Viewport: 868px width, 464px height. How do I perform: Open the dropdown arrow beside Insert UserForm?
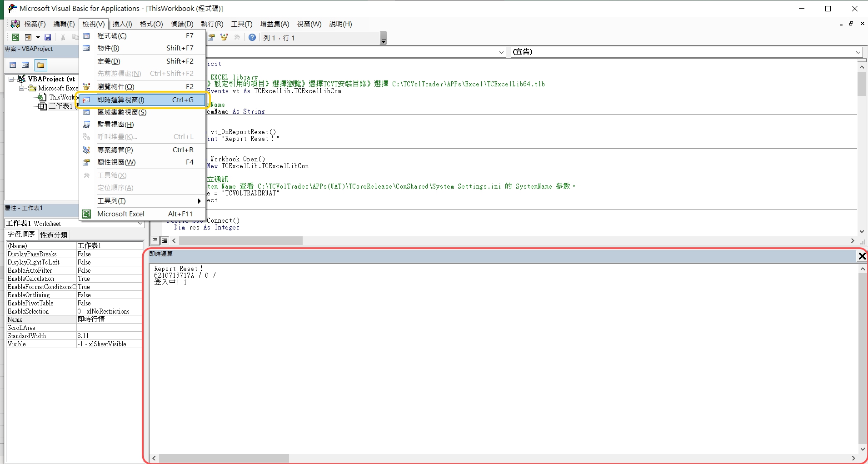(38, 37)
